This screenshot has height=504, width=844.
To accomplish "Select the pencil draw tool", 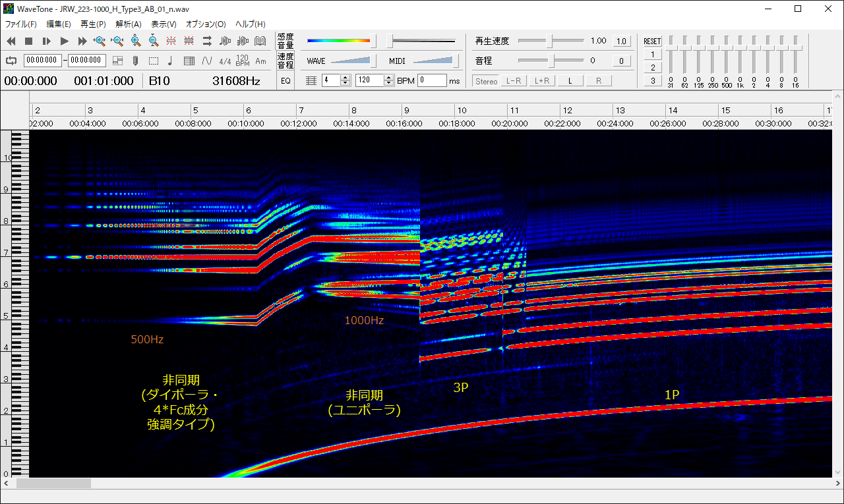I will (135, 61).
